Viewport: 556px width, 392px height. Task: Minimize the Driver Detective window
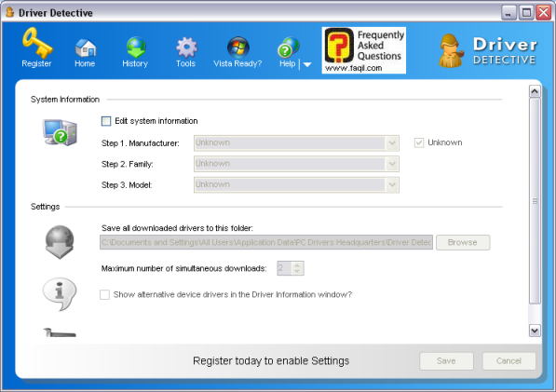point(509,13)
